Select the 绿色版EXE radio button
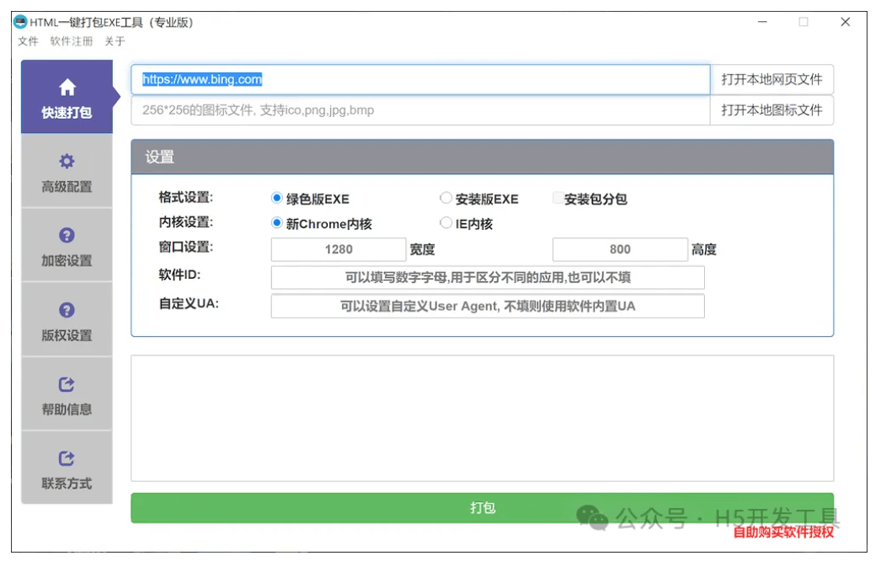This screenshot has height=588, width=881. [277, 199]
